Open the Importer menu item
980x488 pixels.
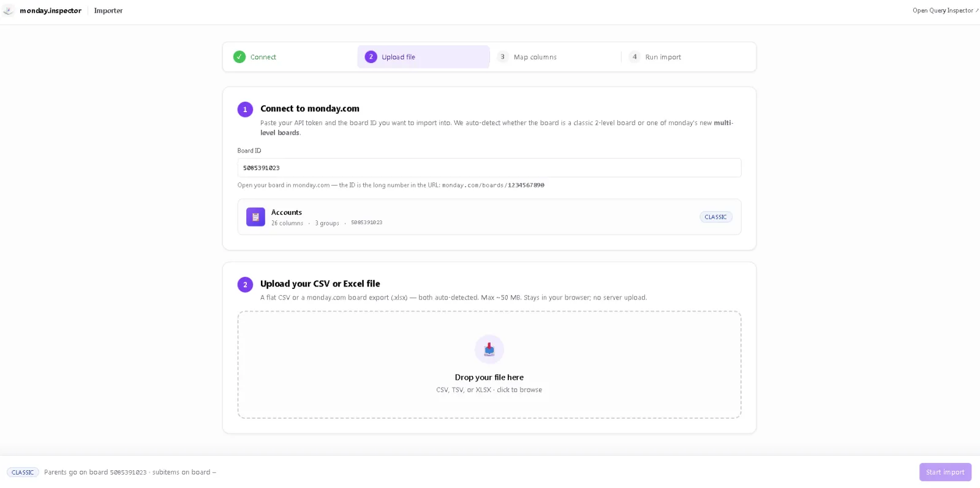click(108, 10)
